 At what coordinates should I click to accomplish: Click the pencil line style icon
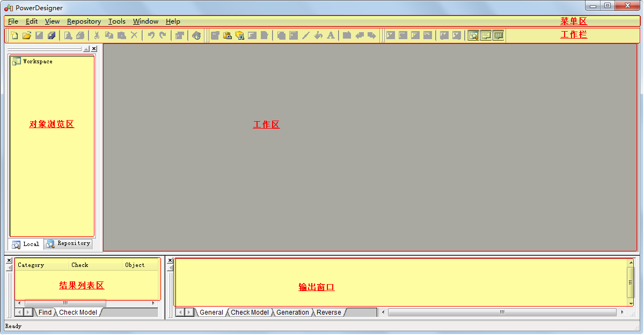click(x=306, y=35)
